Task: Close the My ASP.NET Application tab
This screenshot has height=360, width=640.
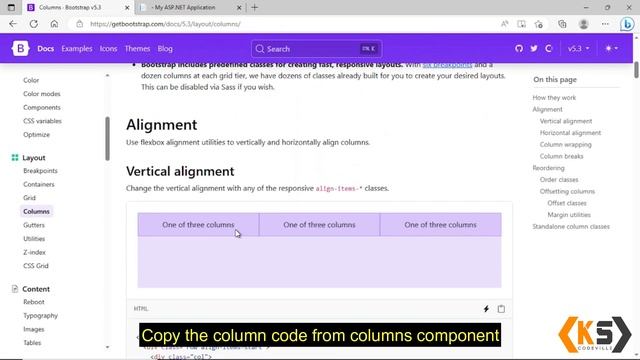Action: click(x=239, y=7)
